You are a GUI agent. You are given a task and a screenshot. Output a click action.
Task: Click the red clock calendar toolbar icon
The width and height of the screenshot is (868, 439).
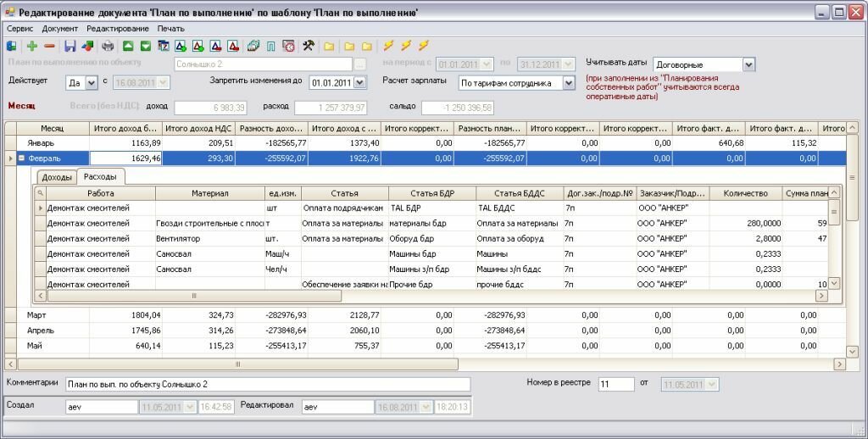tap(289, 46)
